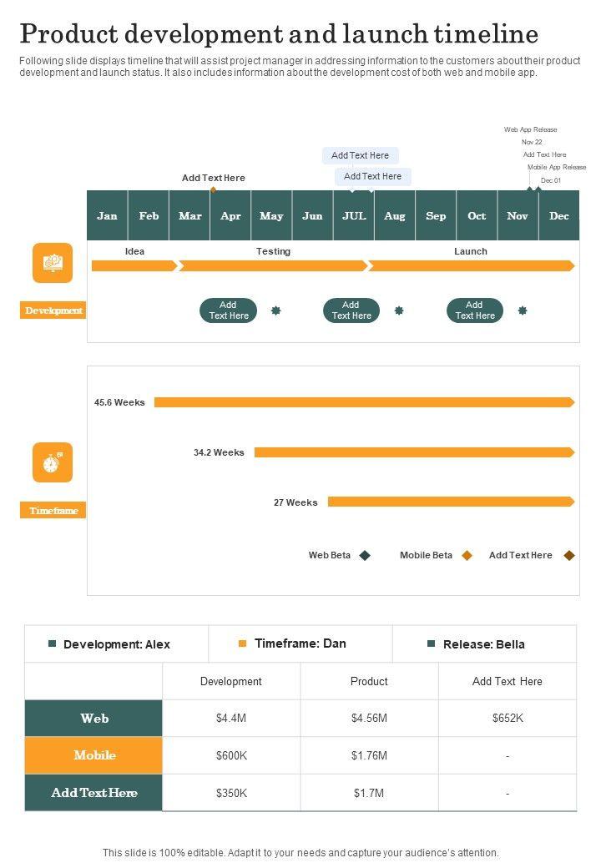
Task: Click the Add Text Here pill under JUL
Action: (x=351, y=310)
